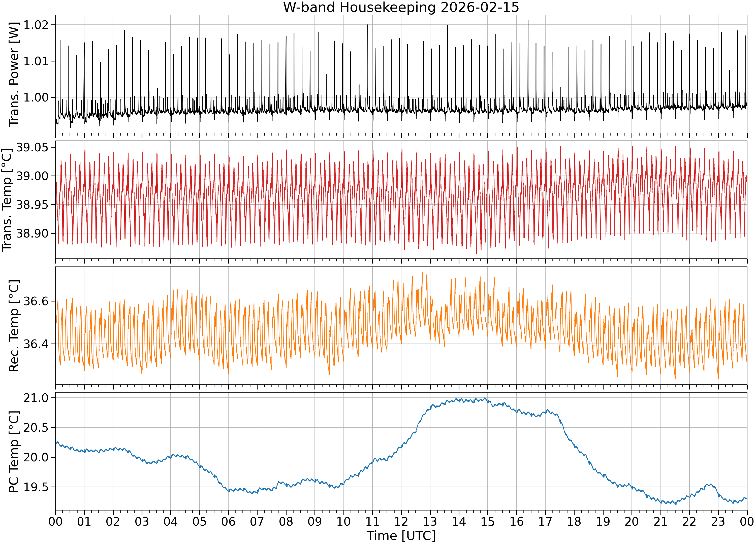Click the tallest power spike past 16 UTC
756x544 pixels.
pos(528,21)
